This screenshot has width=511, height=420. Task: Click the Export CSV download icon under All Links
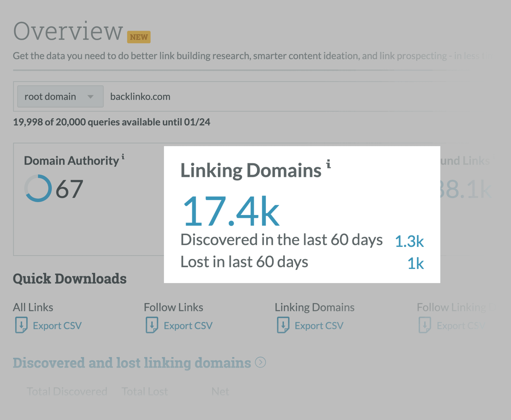[x=21, y=325]
